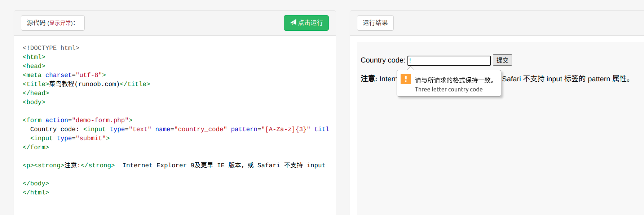This screenshot has width=644, height=215.
Task: Open the 运行结果 result tab label
Action: 375,23
